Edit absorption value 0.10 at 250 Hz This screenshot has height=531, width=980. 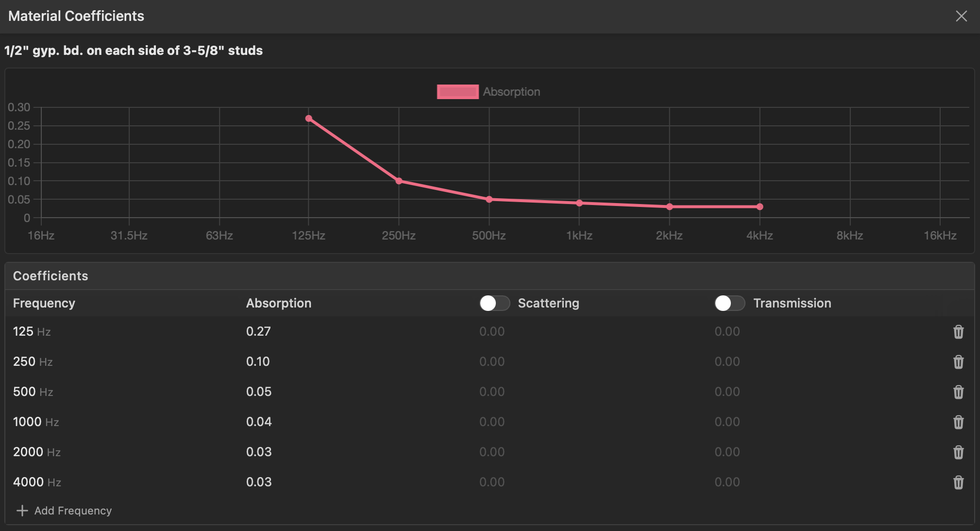click(x=258, y=362)
